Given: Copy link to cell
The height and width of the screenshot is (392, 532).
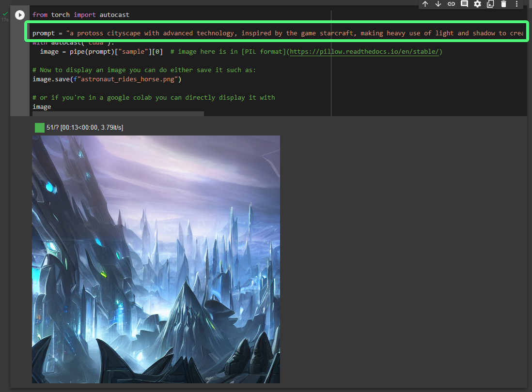Looking at the screenshot, I should point(451,4).
